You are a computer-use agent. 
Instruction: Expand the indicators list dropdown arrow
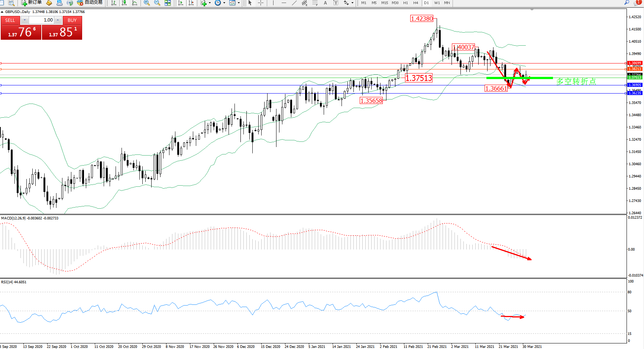210,3
